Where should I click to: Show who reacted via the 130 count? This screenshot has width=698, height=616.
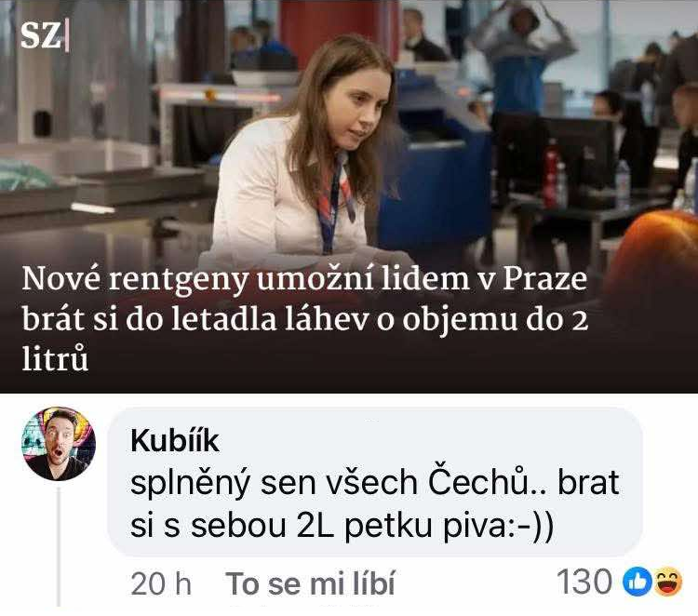click(x=584, y=582)
